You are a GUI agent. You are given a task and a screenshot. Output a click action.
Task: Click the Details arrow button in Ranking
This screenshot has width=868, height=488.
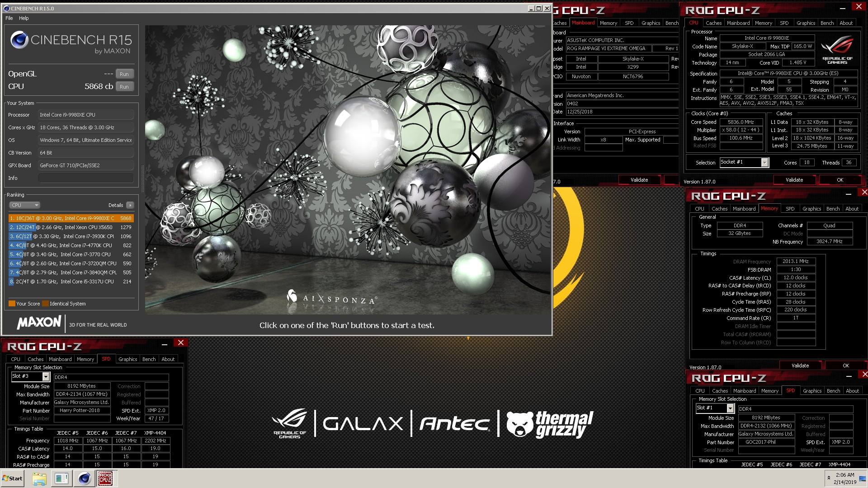(x=130, y=205)
